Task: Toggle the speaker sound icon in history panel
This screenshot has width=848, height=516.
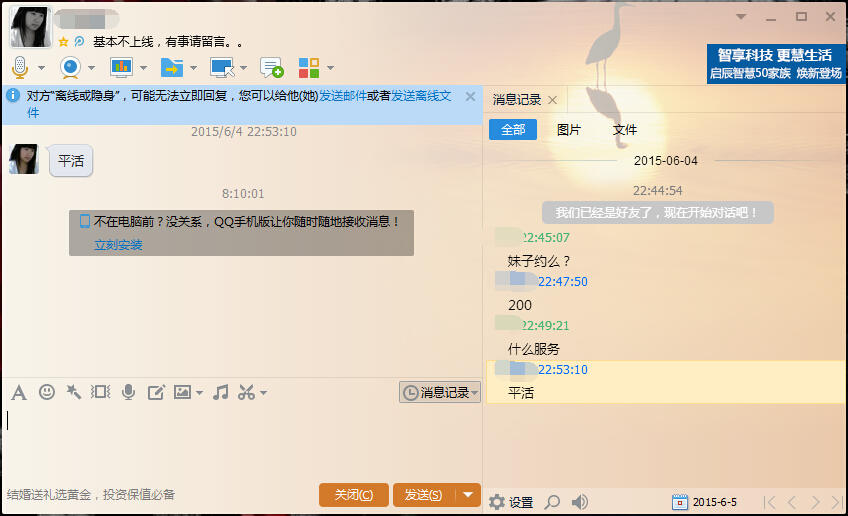Action: coord(580,502)
